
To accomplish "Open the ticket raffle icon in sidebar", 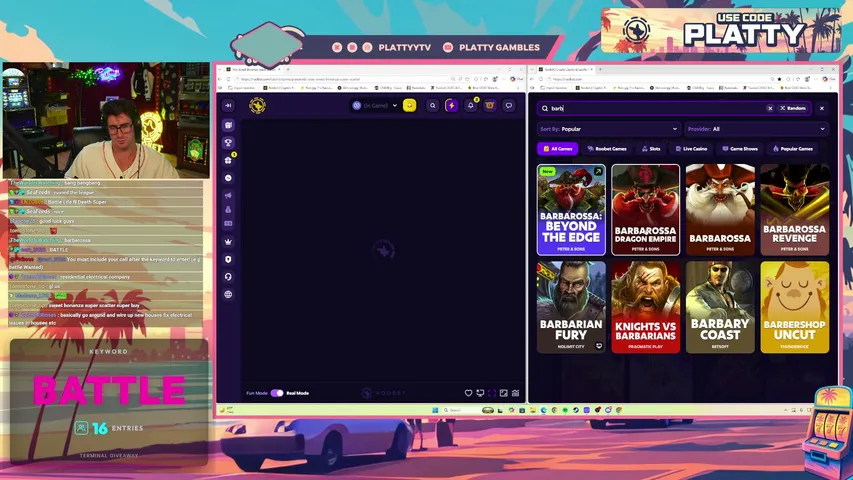I will coord(228,224).
